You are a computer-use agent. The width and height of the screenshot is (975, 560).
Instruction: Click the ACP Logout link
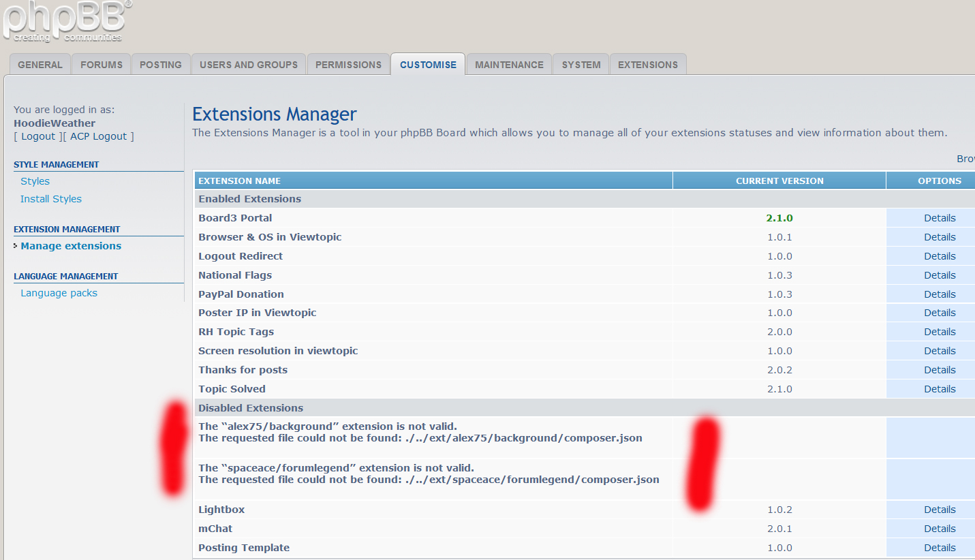pyautogui.click(x=99, y=136)
